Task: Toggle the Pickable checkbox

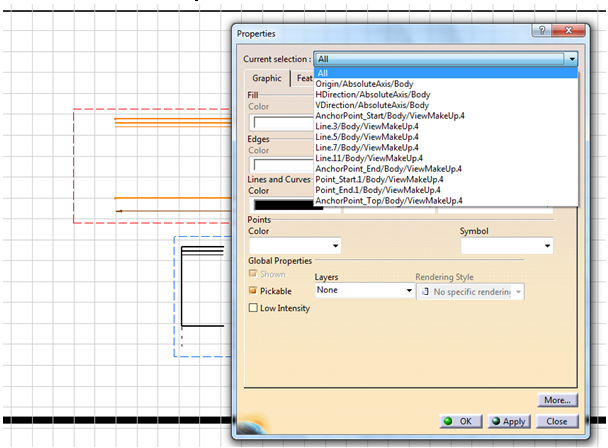Action: click(254, 290)
